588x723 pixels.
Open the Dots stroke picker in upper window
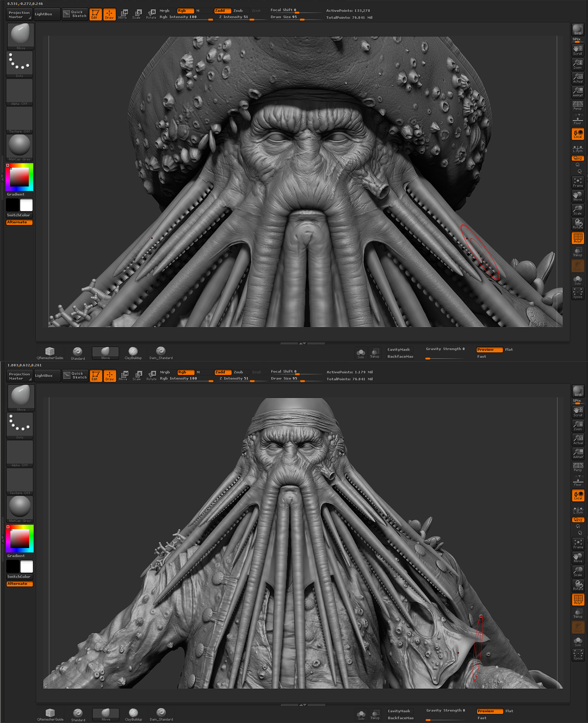pyautogui.click(x=20, y=64)
